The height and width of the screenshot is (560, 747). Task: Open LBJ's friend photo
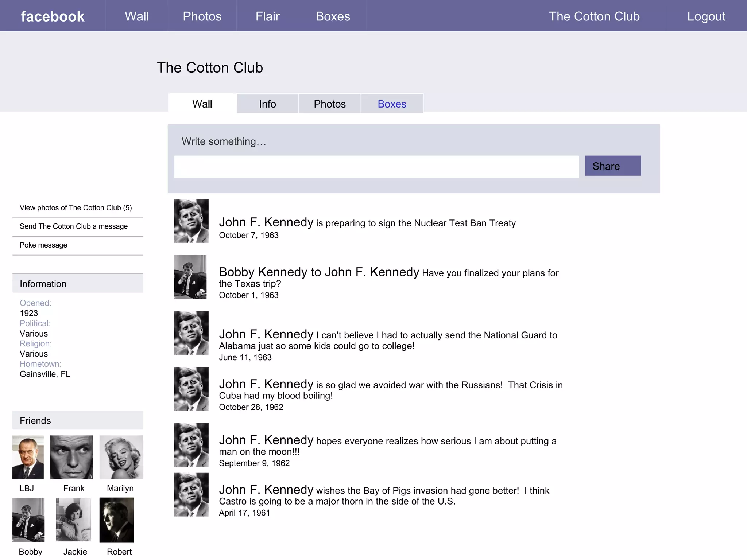[x=28, y=457]
